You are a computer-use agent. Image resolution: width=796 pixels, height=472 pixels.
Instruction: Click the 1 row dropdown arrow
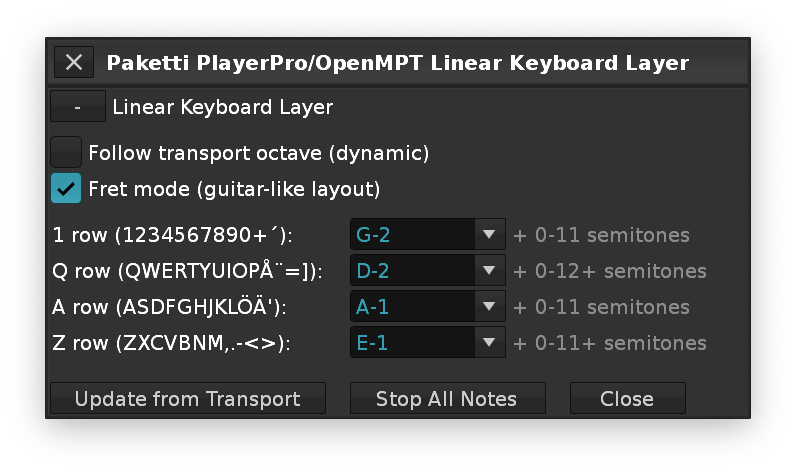488,235
